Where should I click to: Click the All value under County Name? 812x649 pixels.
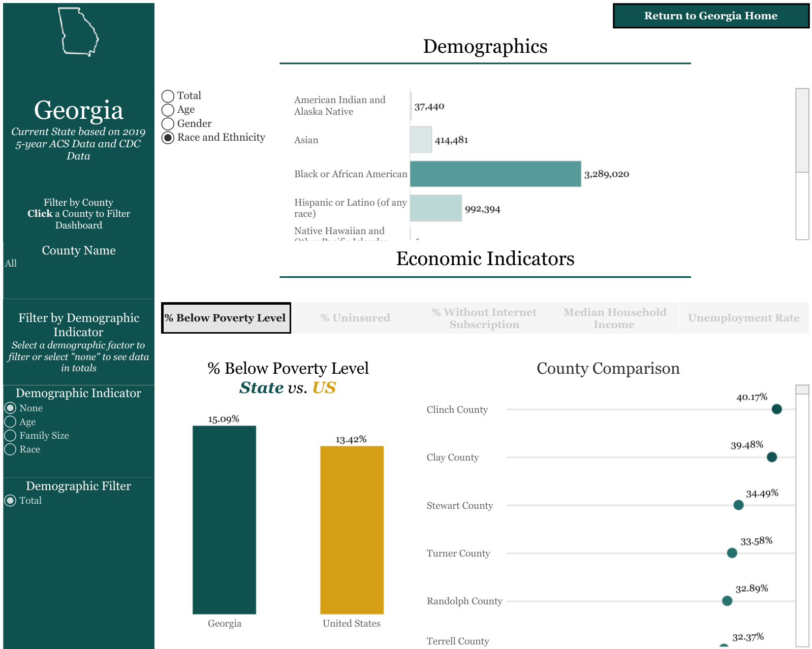click(11, 264)
